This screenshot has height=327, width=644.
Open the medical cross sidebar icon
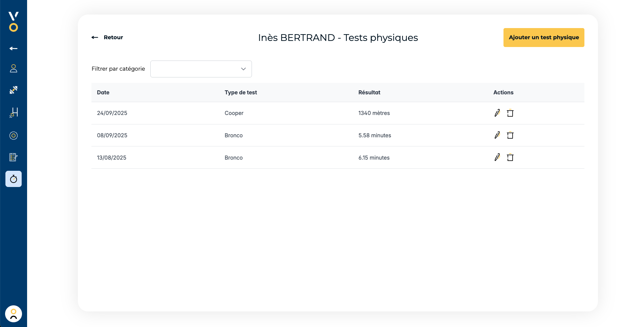point(14,136)
